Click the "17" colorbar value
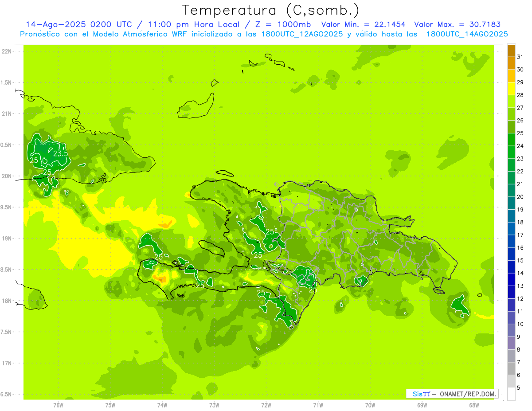The width and height of the screenshot is (532, 411). (x=520, y=235)
